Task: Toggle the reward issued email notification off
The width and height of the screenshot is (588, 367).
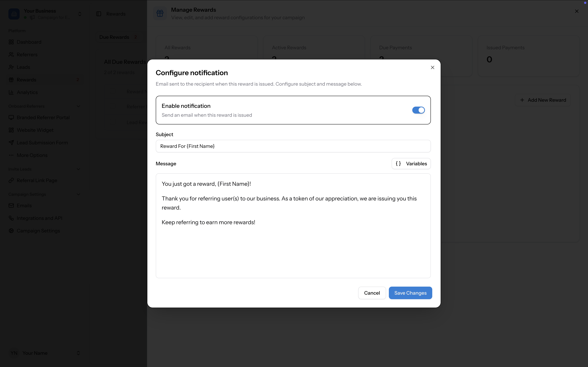Action: [418, 110]
